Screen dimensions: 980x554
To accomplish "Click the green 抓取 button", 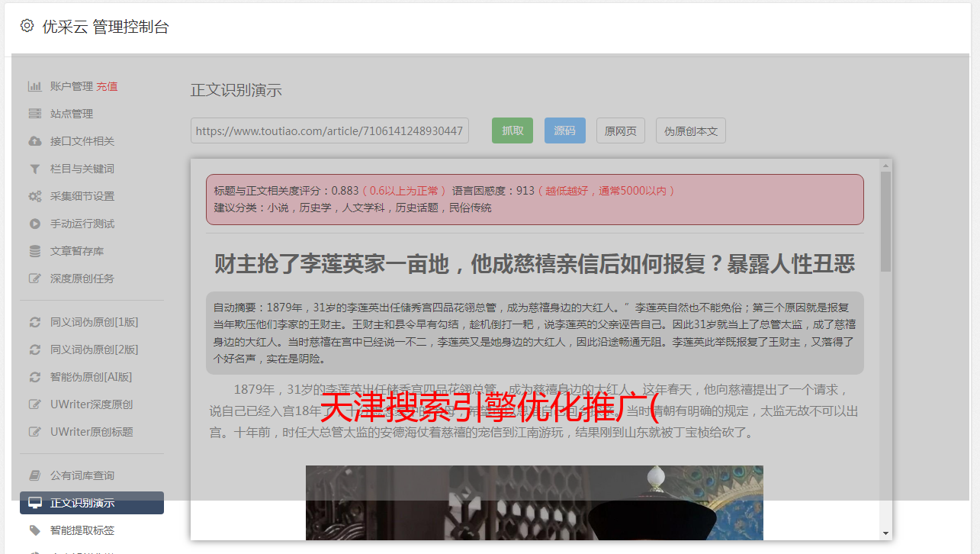I will click(512, 130).
